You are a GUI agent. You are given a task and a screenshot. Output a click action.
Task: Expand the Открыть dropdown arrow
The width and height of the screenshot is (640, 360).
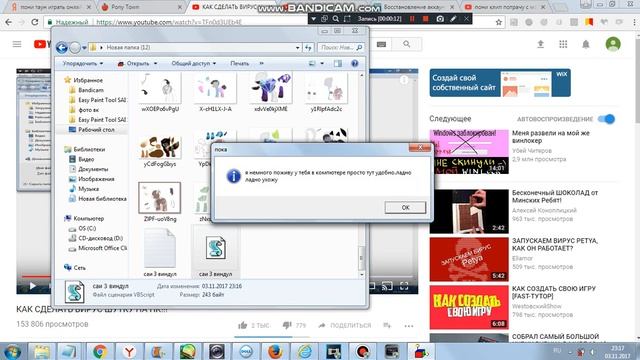coord(156,64)
